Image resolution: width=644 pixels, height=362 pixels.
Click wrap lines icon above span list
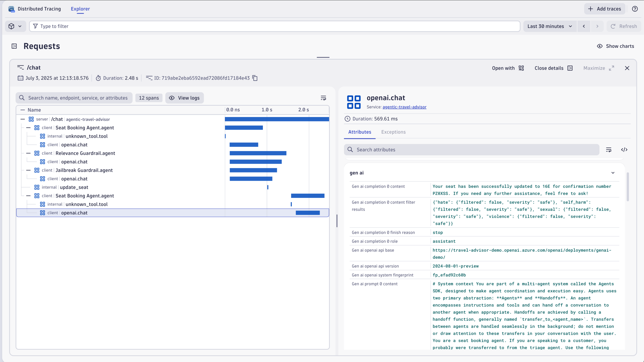point(323,98)
